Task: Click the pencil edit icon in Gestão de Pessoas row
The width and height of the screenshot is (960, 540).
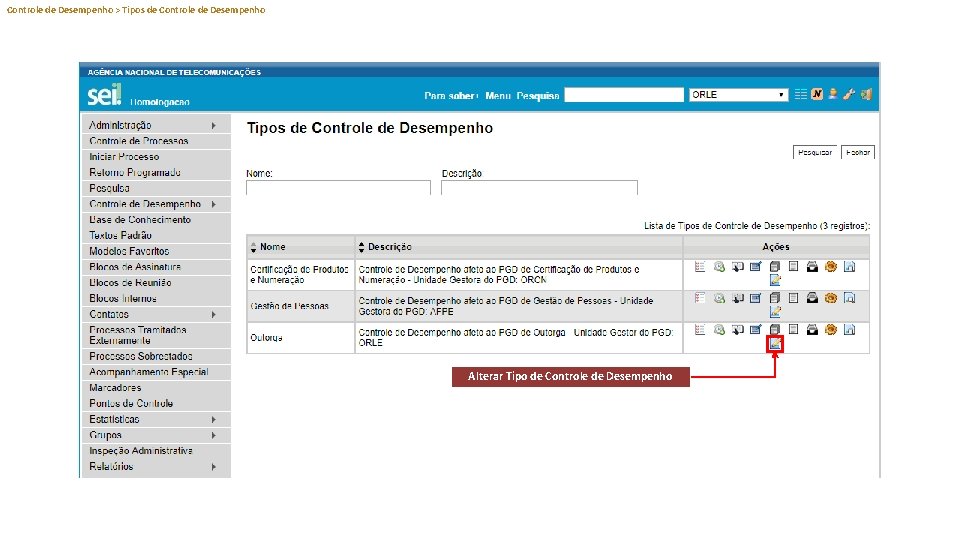Action: [x=775, y=312]
